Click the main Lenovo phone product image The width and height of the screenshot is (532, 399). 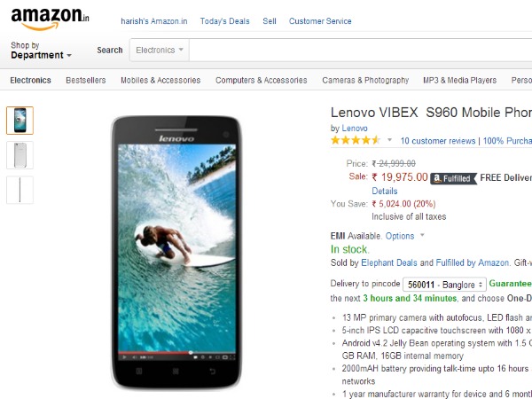176,253
